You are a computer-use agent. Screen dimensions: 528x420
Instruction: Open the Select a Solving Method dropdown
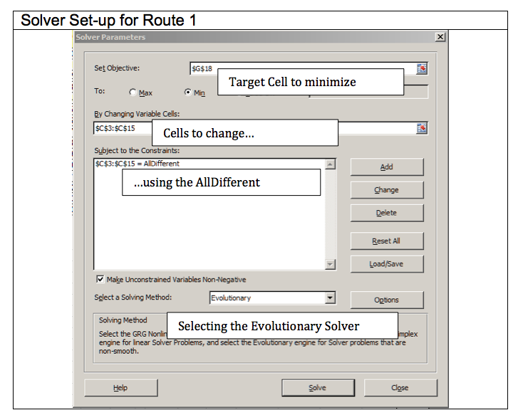click(x=329, y=298)
